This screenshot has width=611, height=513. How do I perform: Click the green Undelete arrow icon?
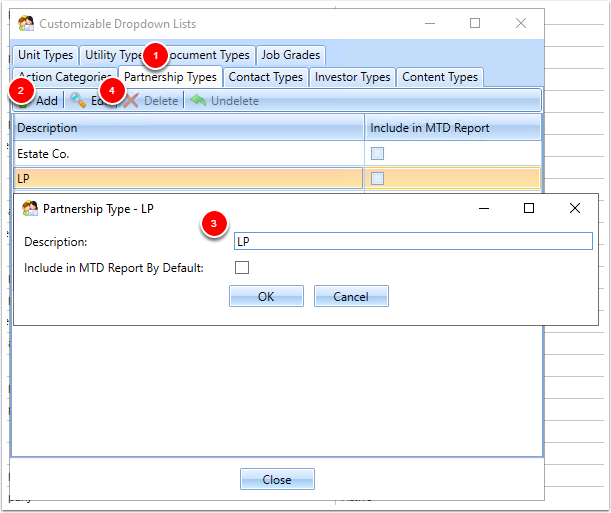(x=198, y=100)
